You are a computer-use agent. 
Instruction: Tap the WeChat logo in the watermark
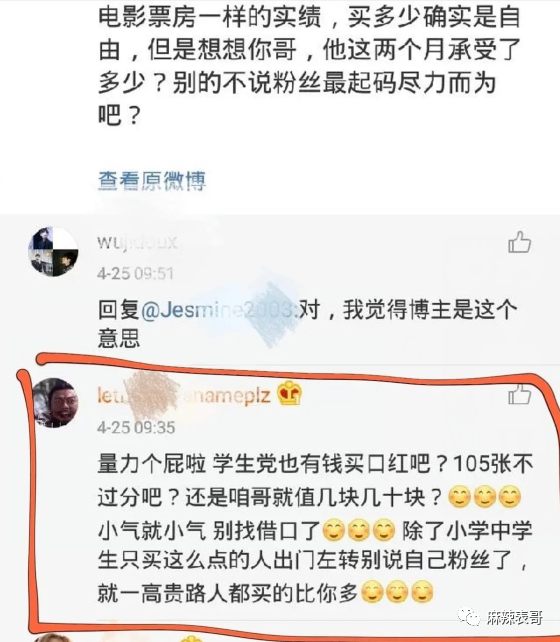469,616
